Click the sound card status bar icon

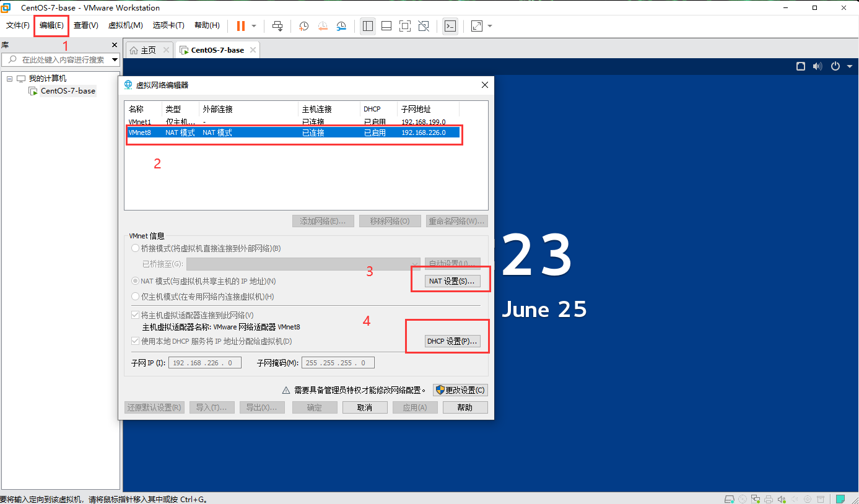[x=782, y=499]
